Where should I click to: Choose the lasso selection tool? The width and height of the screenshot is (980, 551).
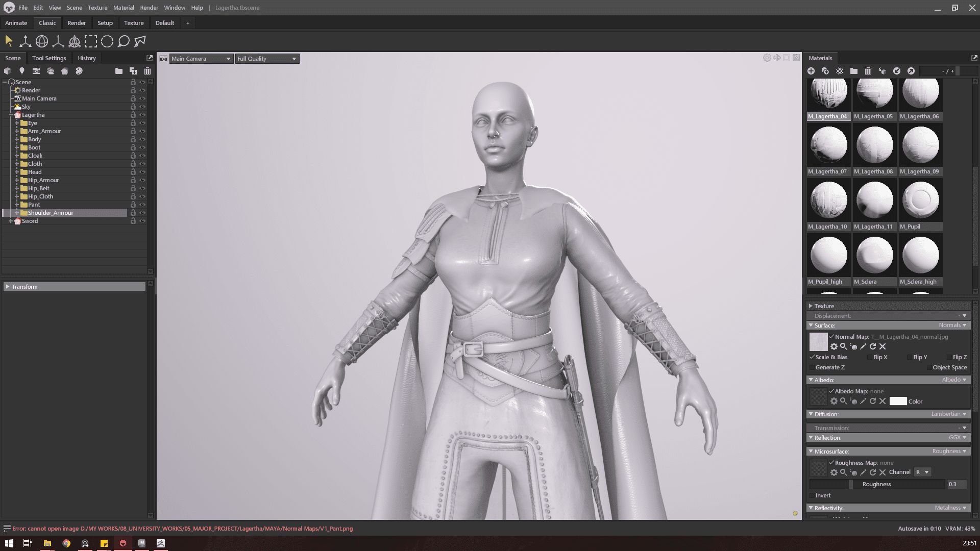click(x=124, y=41)
